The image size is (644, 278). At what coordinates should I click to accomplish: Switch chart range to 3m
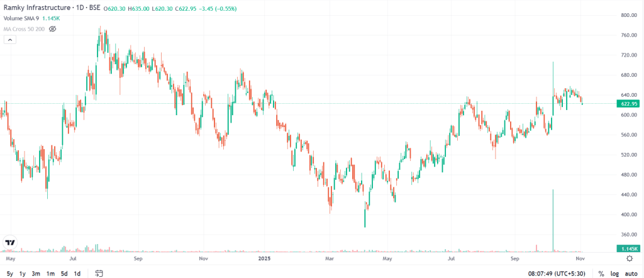pos(36,274)
